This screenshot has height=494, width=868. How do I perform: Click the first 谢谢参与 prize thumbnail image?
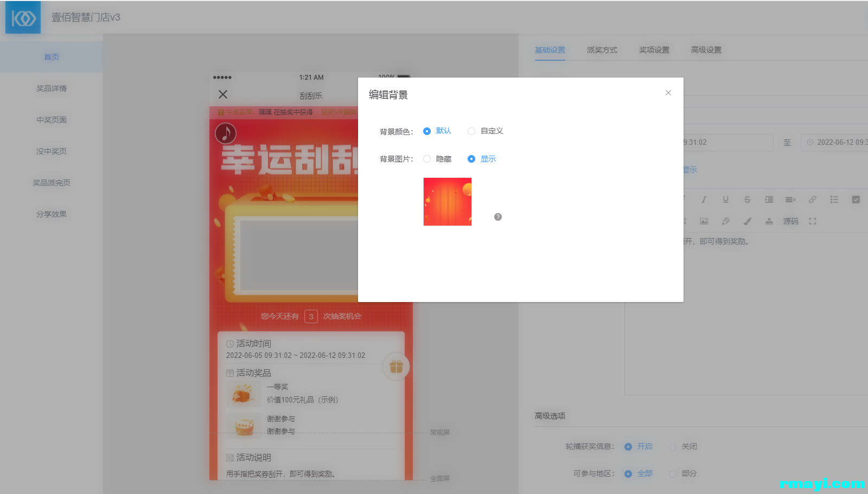[244, 425]
